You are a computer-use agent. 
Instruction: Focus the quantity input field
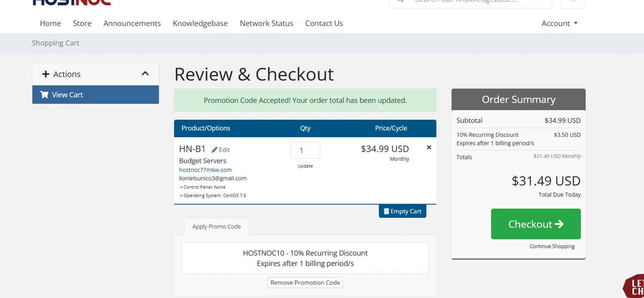coord(305,150)
